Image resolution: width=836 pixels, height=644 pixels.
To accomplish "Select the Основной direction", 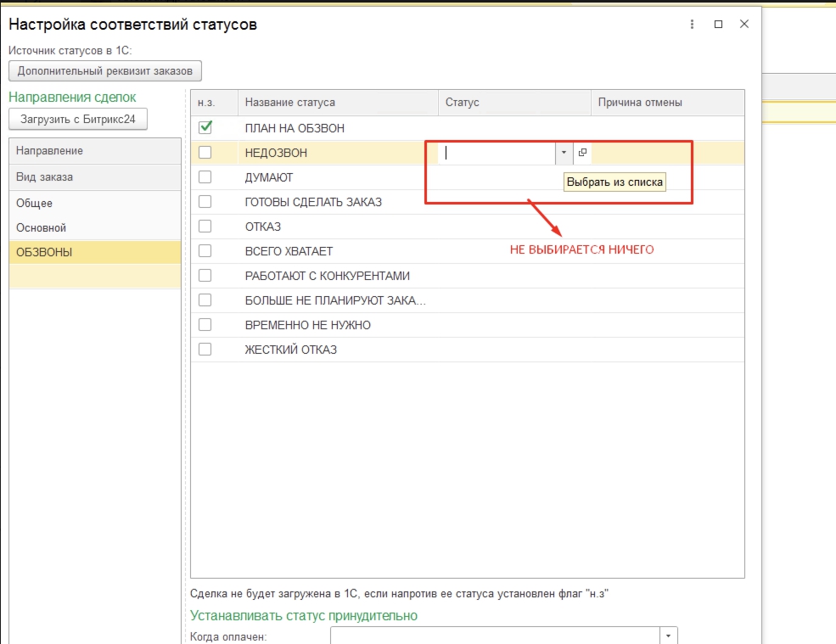I will (41, 228).
